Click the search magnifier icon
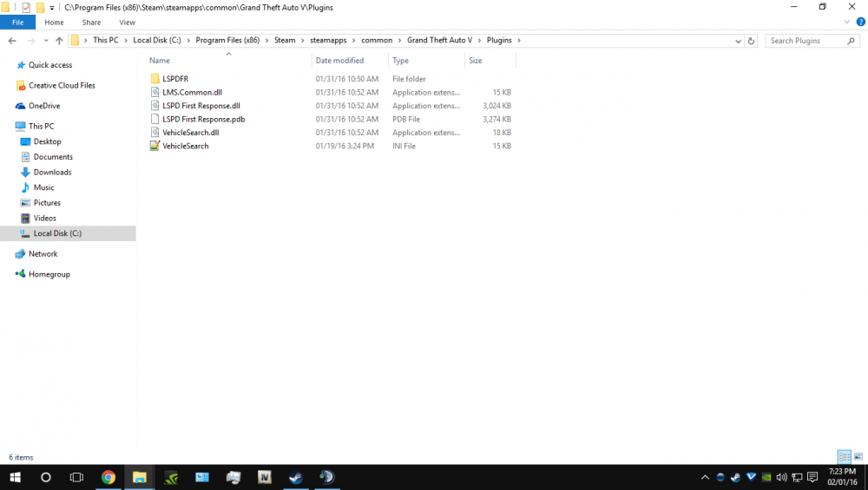The height and width of the screenshot is (490, 868). (851, 41)
